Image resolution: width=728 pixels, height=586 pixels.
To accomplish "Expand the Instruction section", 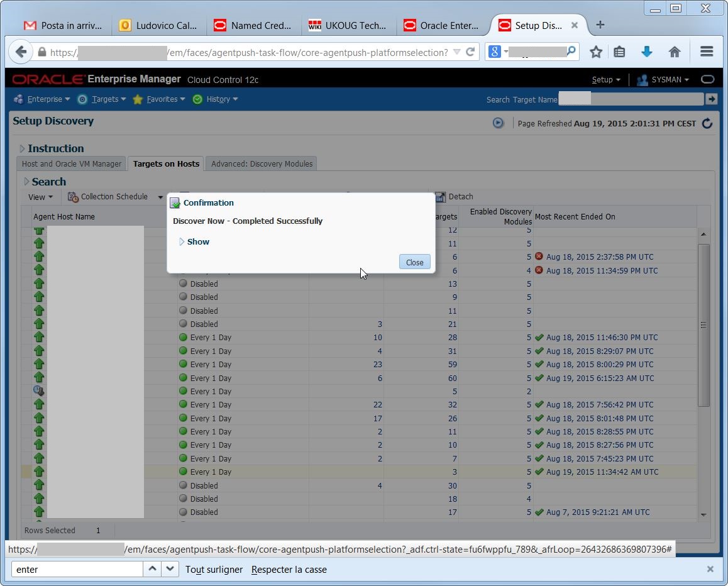I will point(22,148).
